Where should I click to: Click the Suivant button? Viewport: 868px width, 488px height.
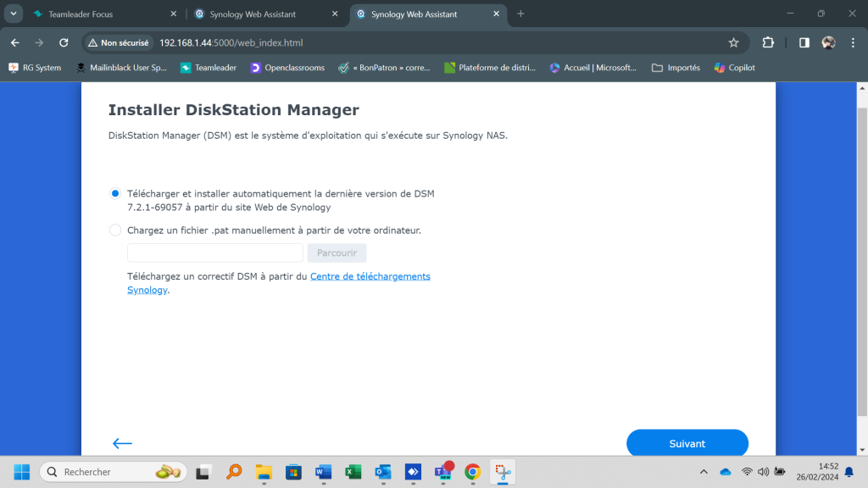[x=687, y=443]
